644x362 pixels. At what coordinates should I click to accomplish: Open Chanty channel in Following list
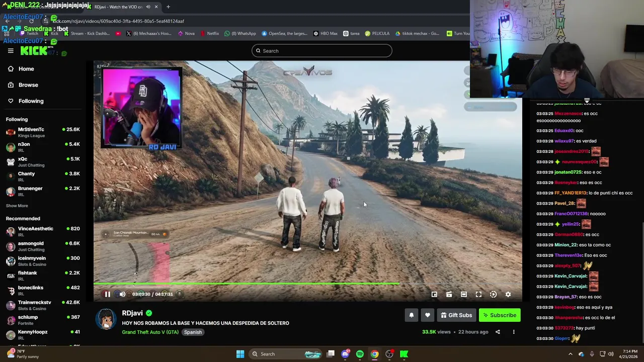[x=43, y=176]
